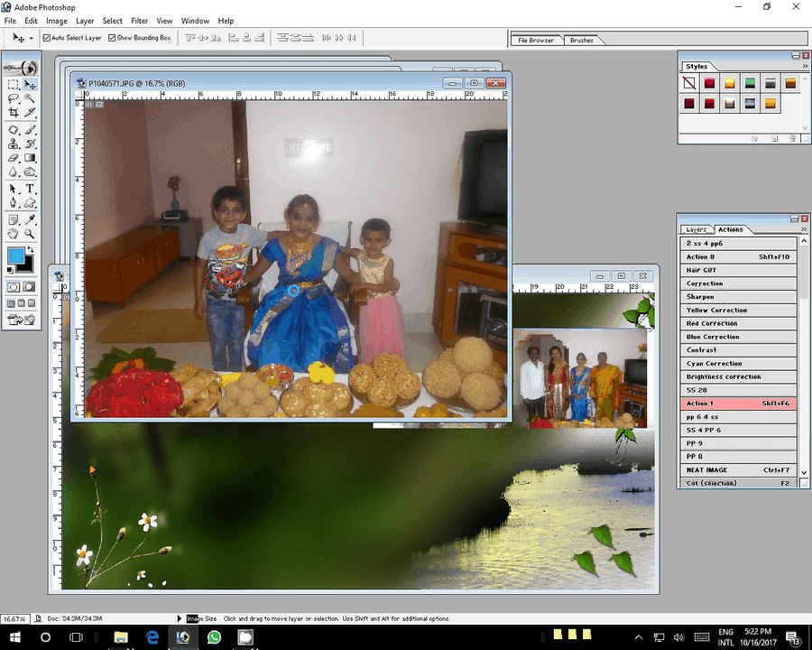The width and height of the screenshot is (812, 650).
Task: Select the Lasso tool
Action: (x=14, y=98)
